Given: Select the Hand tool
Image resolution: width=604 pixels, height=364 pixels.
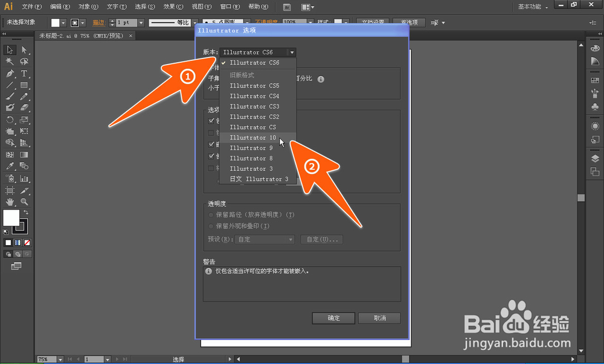Looking at the screenshot, I should click(10, 202).
